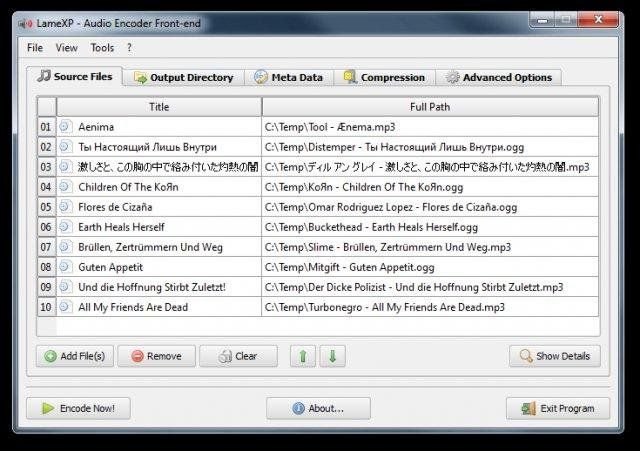Switch to the Compression tab
Viewport: 640px width, 451px height.
[384, 77]
